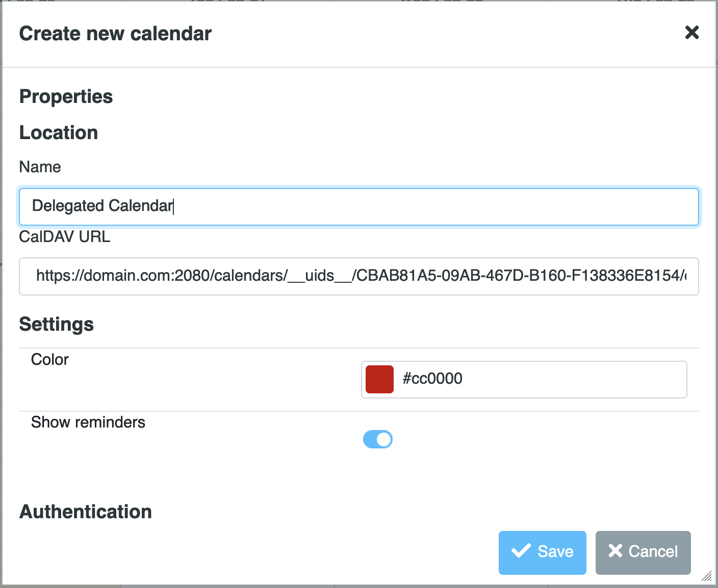Click the Authentication section heading
718x588 pixels.
click(86, 512)
